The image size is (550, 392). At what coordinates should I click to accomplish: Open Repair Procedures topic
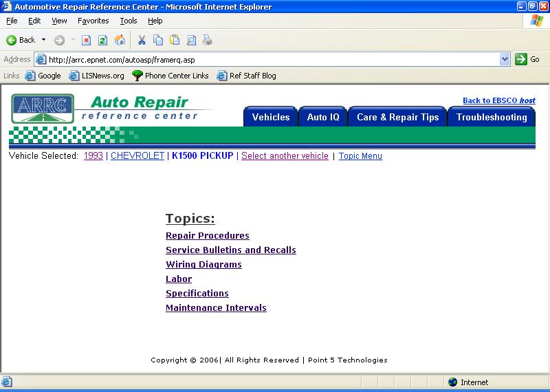(x=208, y=235)
